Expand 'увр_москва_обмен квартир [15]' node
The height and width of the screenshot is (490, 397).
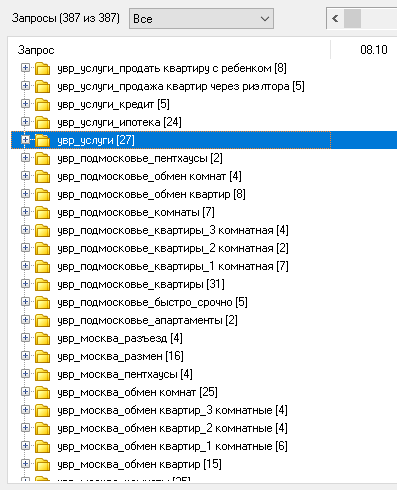pyautogui.click(x=25, y=464)
